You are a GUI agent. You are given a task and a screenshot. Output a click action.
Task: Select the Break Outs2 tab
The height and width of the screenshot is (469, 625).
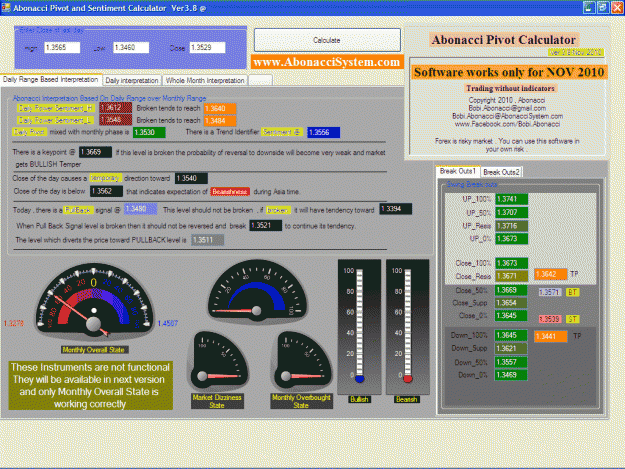(x=501, y=172)
